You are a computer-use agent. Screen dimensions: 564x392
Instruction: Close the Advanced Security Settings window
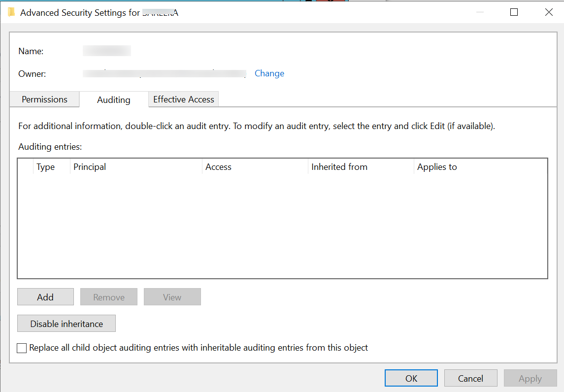coord(549,12)
